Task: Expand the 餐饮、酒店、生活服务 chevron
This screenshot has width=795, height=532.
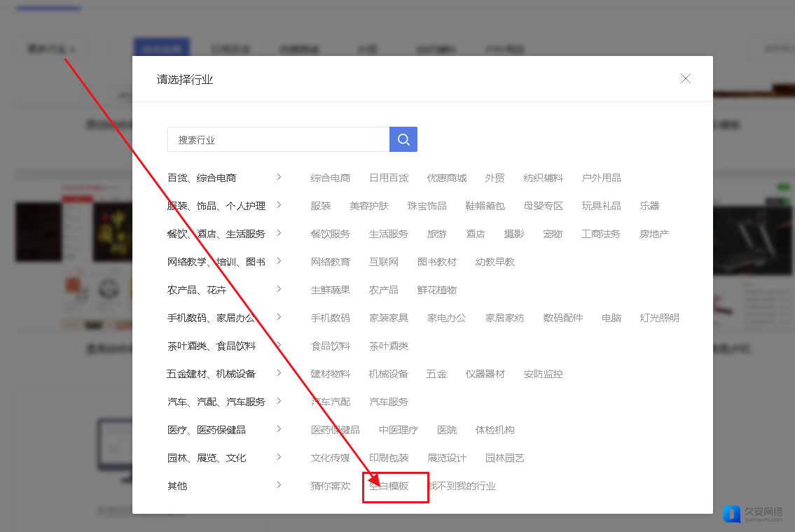Action: coord(279,233)
